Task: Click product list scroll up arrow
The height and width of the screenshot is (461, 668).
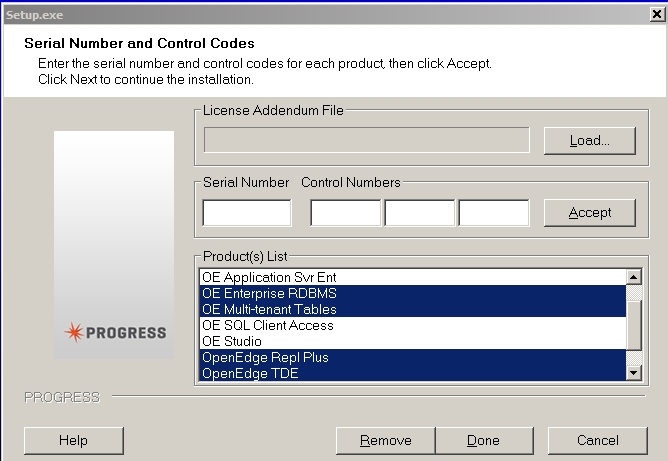Action: pos(634,277)
